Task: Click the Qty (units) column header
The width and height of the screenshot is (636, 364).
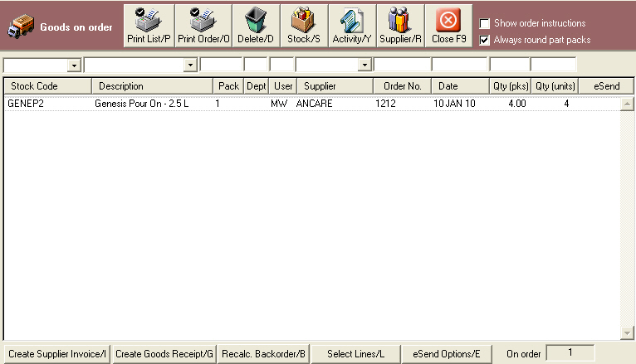Action: click(555, 86)
